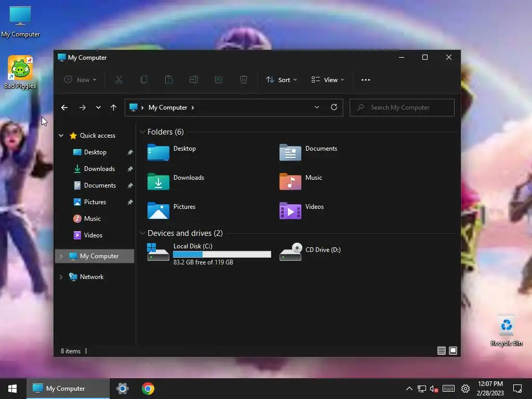Screen dimensions: 532x399
Task: Click 83.2 GB free of 119 GB text
Action: pyautogui.click(x=203, y=262)
